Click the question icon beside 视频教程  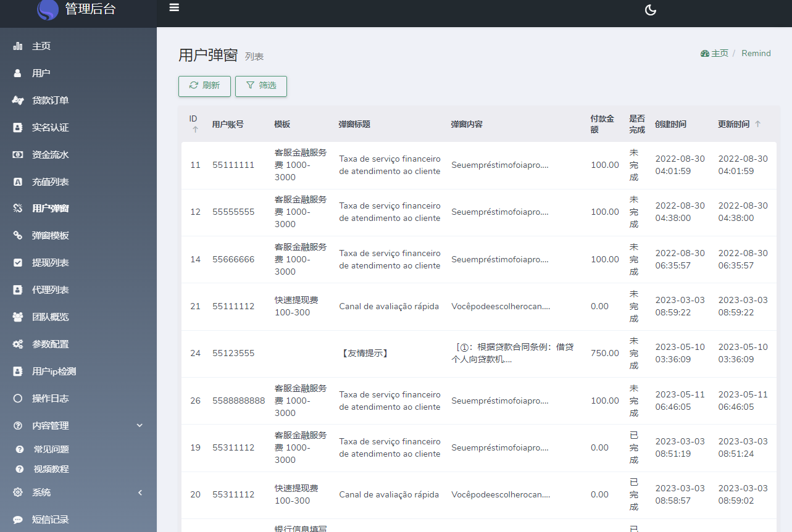(20, 469)
